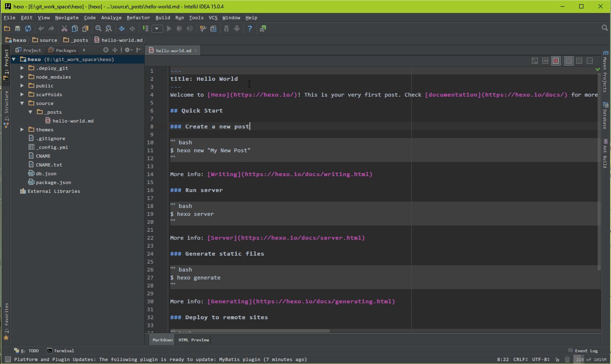This screenshot has width=611, height=364.
Task: Toggle the puzzle-shaped editor toolbar button
Action: (579, 61)
